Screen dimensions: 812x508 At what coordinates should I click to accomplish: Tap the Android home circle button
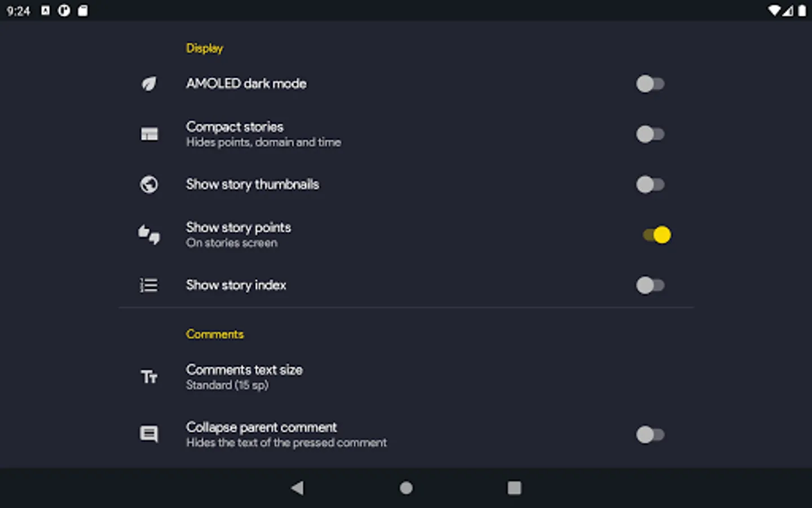[x=406, y=488]
